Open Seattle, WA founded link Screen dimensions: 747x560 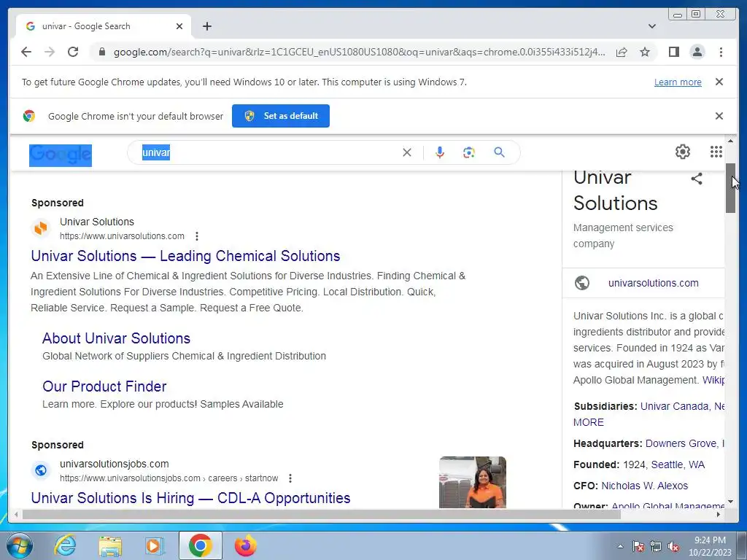(x=678, y=464)
